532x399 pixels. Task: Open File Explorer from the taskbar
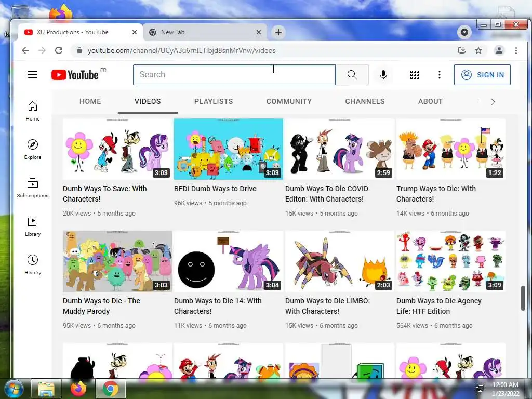46,389
